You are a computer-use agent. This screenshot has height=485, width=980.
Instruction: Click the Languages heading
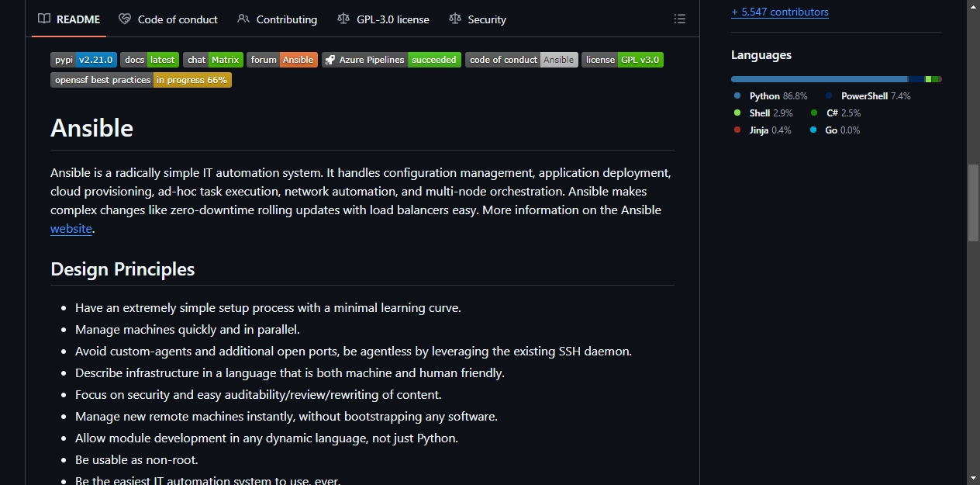(761, 55)
